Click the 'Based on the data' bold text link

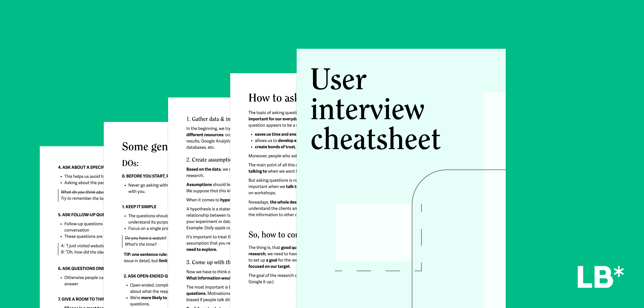(196, 167)
